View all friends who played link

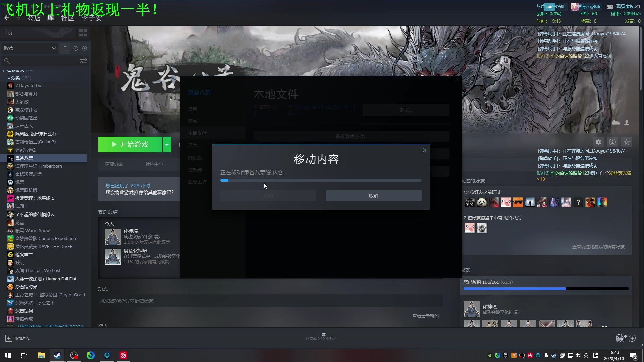(x=598, y=247)
